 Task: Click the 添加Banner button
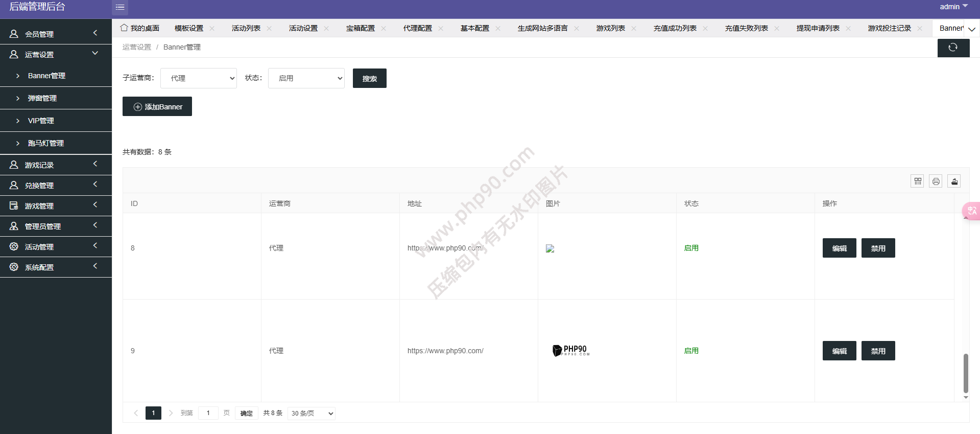(x=157, y=106)
